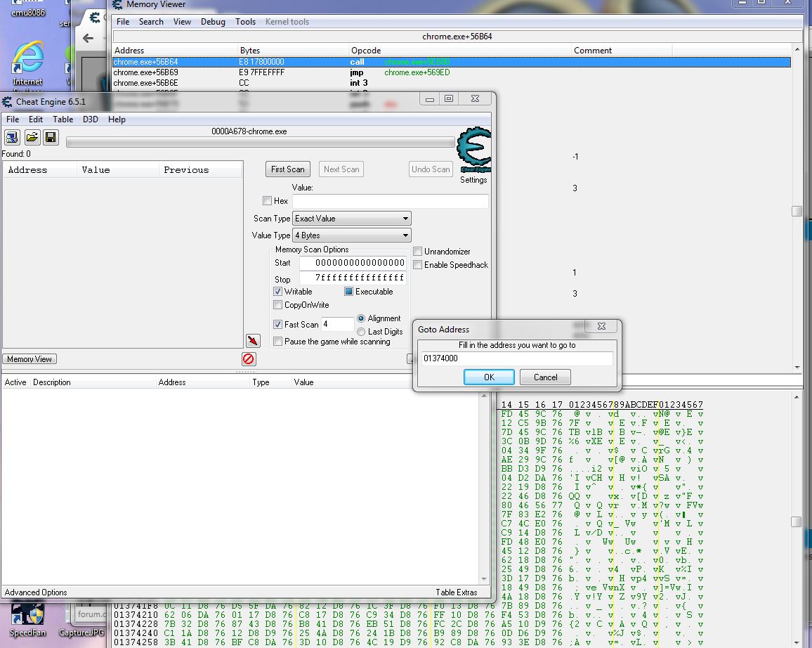The width and height of the screenshot is (812, 648).
Task: Open the D3D menu in Cheat Engine
Action: tap(90, 119)
